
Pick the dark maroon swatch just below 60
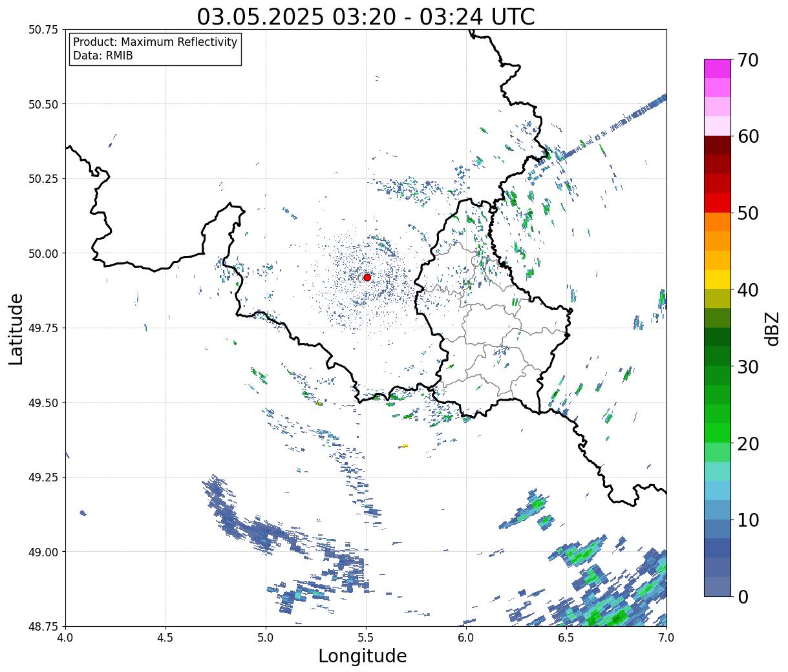coord(718,145)
